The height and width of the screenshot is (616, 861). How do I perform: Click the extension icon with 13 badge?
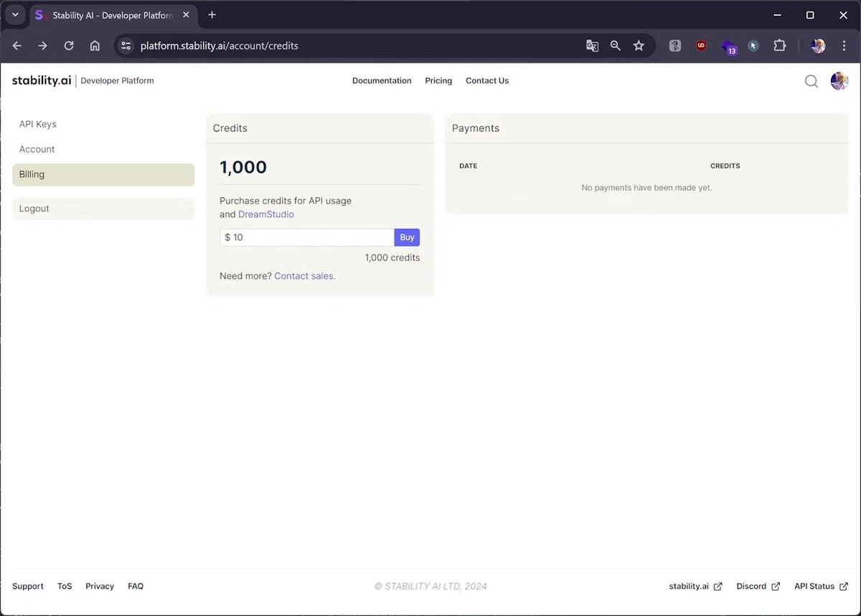(x=728, y=47)
